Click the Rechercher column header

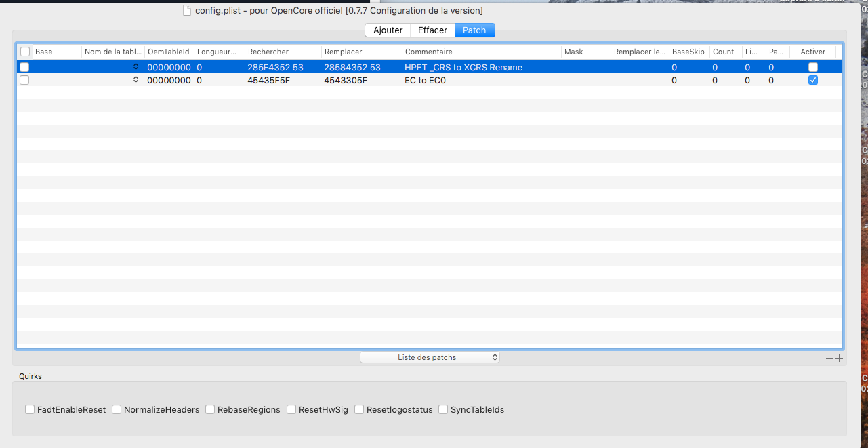(x=282, y=52)
